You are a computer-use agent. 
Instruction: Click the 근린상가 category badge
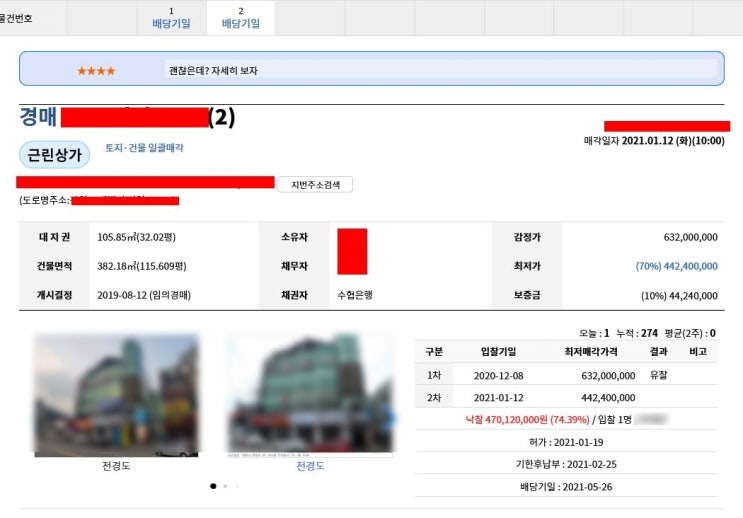(x=54, y=154)
